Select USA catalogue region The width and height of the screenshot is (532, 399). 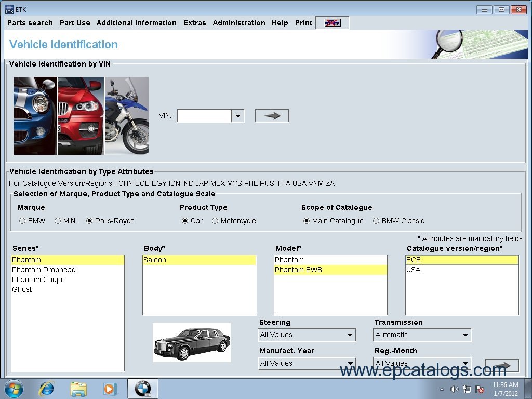point(462,270)
